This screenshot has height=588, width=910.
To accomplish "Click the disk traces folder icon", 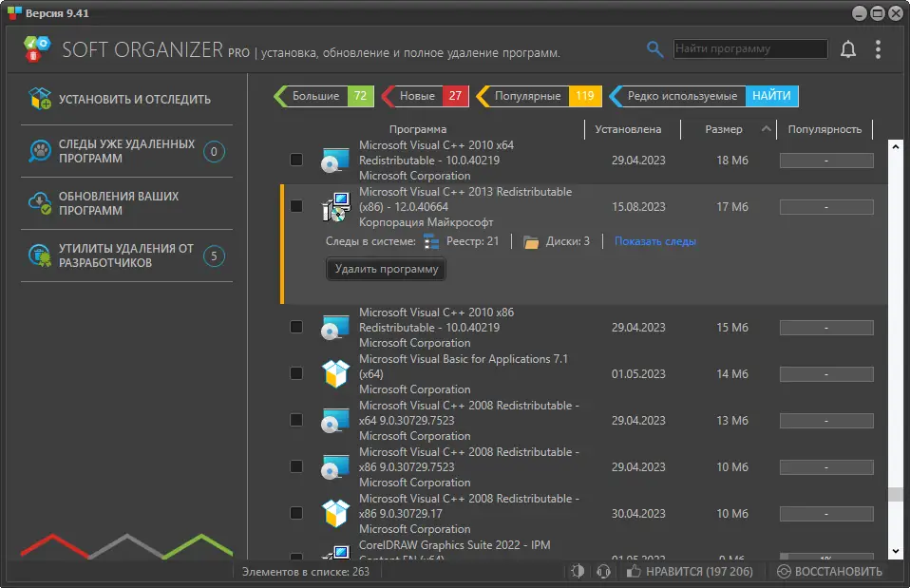I will [x=530, y=242].
